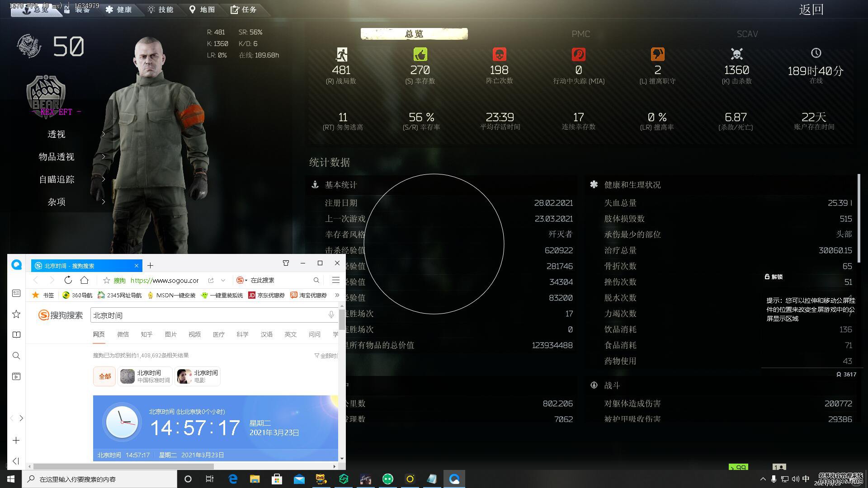Collapse the browser sidebar
Screen dimensions: 868x488
(16, 461)
